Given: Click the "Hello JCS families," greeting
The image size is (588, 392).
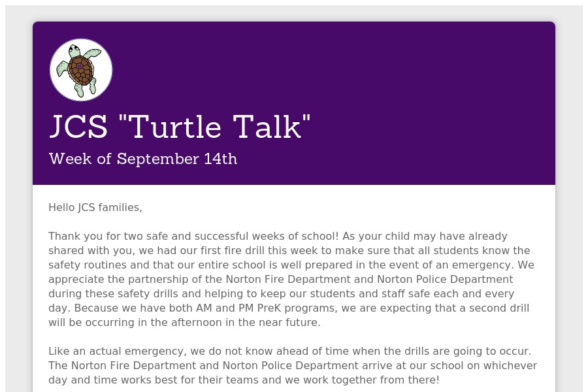Looking at the screenshot, I should point(95,208).
